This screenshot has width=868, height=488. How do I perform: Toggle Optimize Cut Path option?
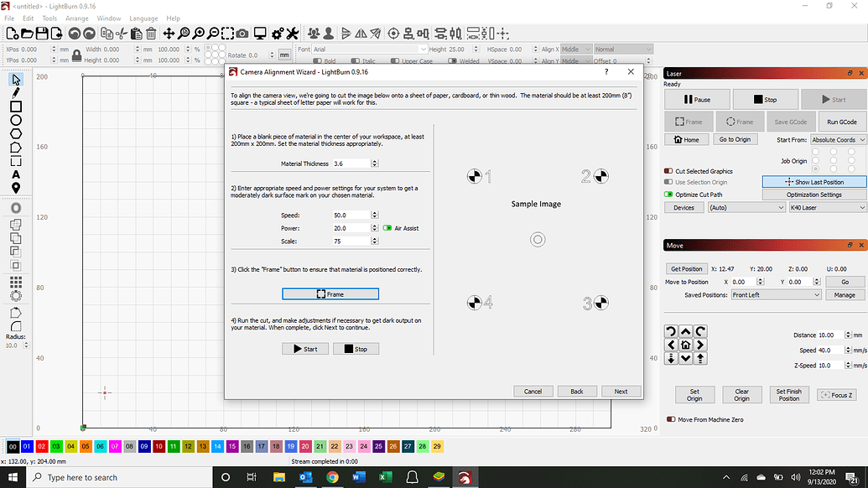668,194
